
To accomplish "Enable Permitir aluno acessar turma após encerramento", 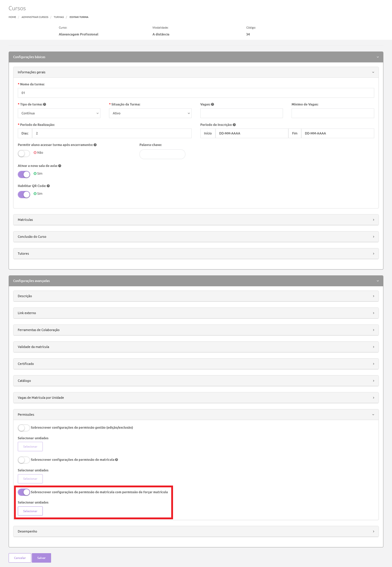I will pos(24,154).
